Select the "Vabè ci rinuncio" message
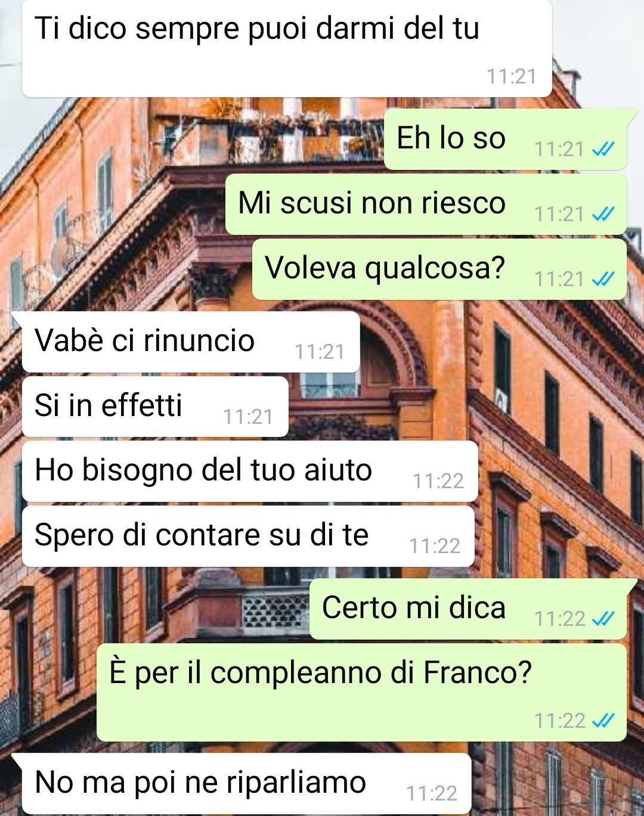The width and height of the screenshot is (644, 816). pyautogui.click(x=191, y=342)
